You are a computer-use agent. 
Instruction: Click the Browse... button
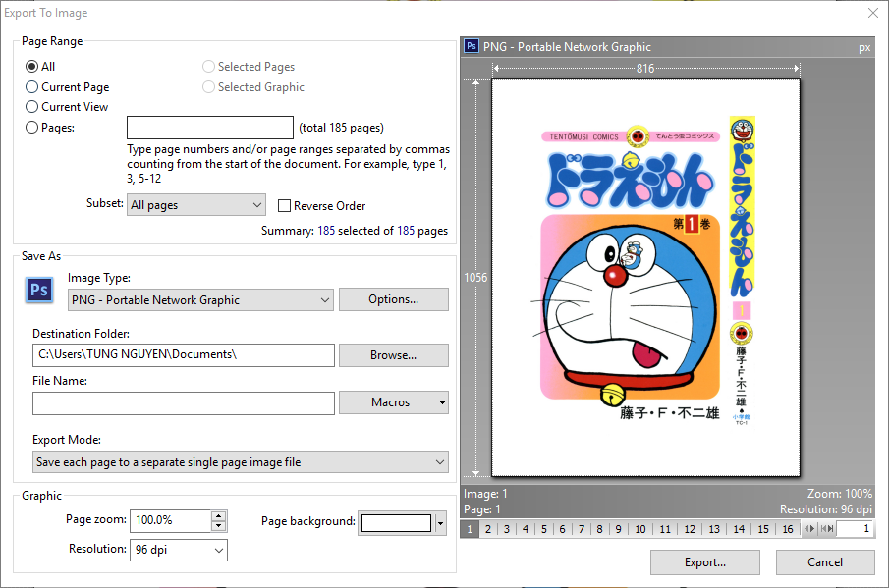coord(394,355)
